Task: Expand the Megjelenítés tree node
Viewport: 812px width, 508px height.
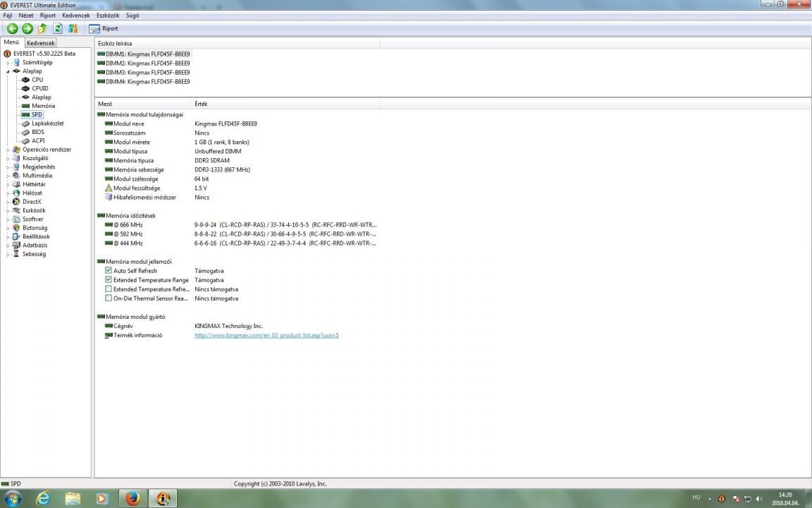Action: (x=8, y=167)
